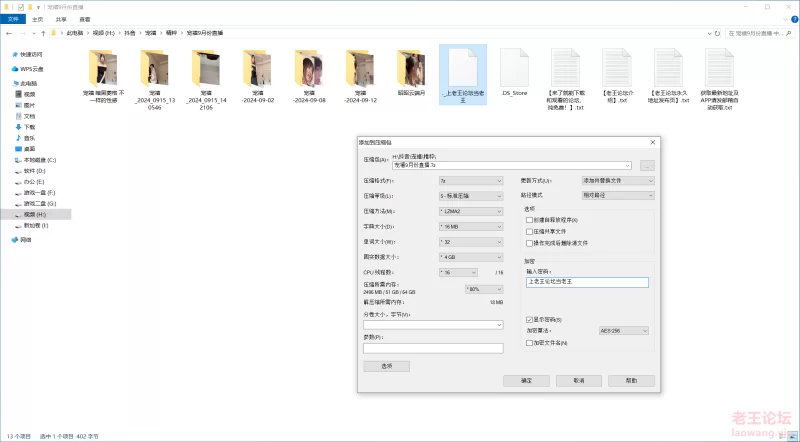Open the folder named 2024_0915_130546

[155, 79]
